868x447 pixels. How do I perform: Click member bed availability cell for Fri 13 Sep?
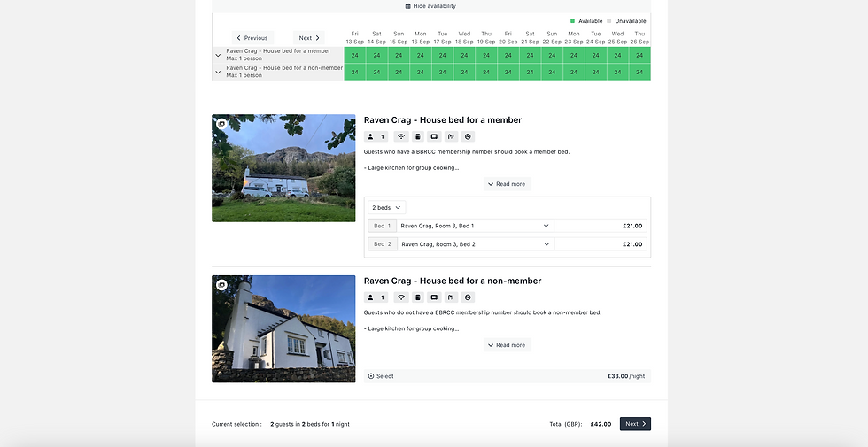[355, 55]
